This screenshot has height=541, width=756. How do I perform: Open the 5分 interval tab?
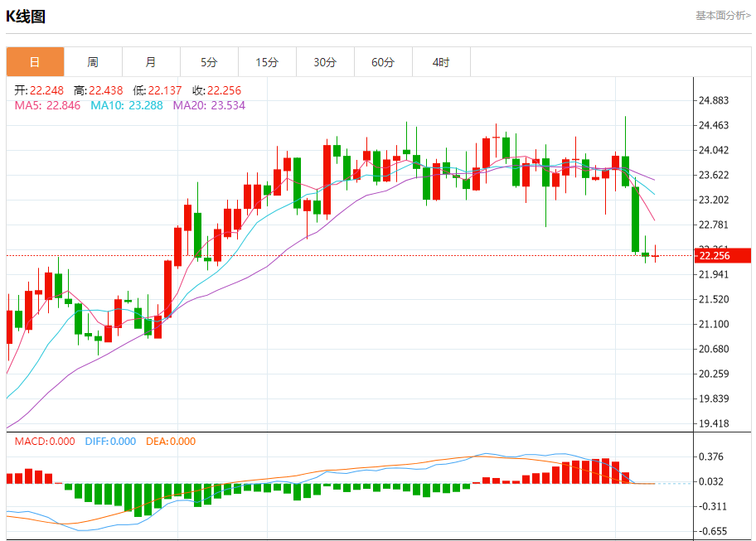coord(209,61)
